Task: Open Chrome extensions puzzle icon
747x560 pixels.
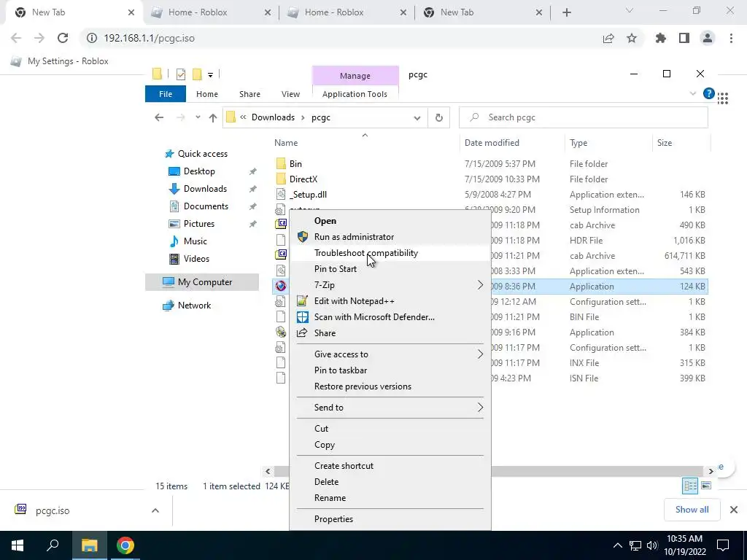Action: click(660, 38)
